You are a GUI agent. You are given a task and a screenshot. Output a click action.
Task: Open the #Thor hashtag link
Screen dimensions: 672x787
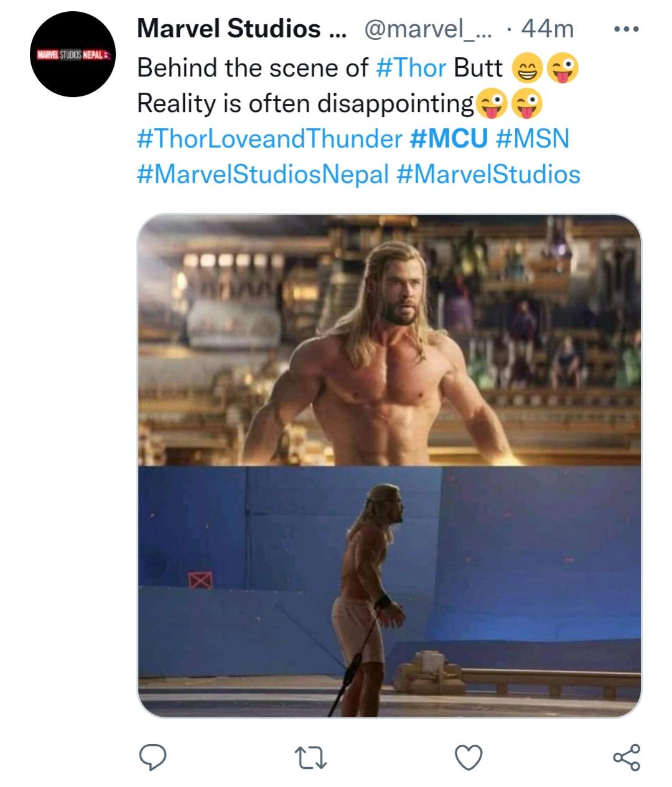point(411,68)
